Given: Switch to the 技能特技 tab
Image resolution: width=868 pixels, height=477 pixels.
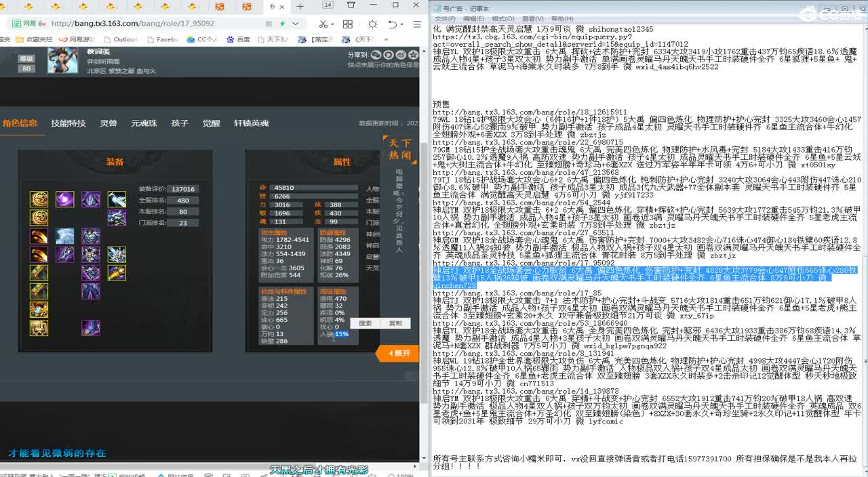Looking at the screenshot, I should click(x=68, y=123).
